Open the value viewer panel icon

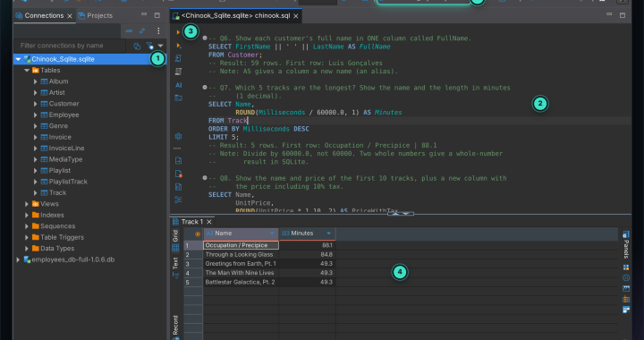[x=626, y=268]
